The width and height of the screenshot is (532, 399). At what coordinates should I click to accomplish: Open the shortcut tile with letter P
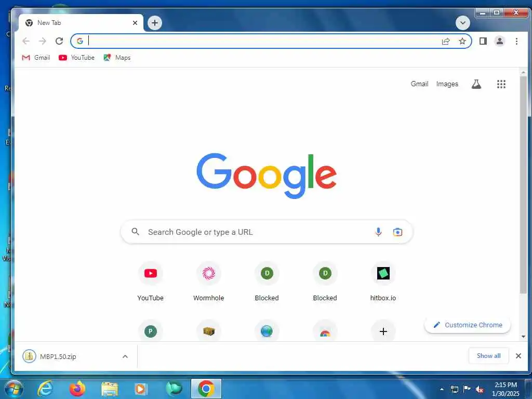click(x=150, y=331)
